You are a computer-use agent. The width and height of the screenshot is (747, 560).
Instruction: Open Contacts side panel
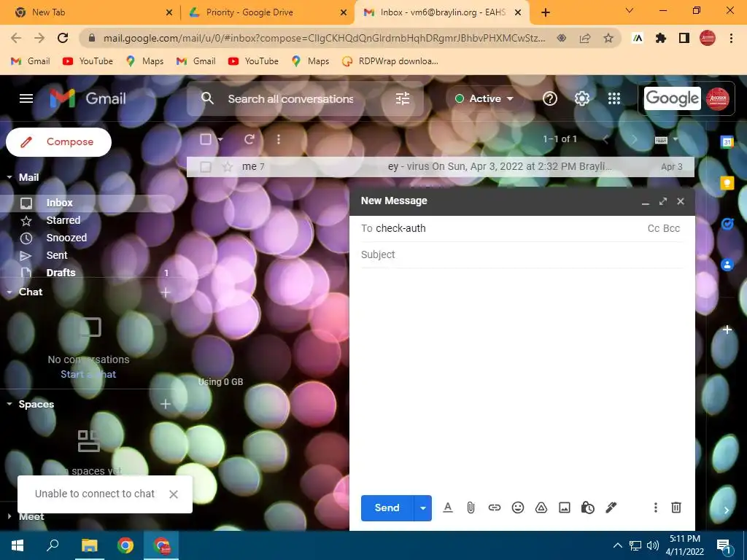pos(727,265)
